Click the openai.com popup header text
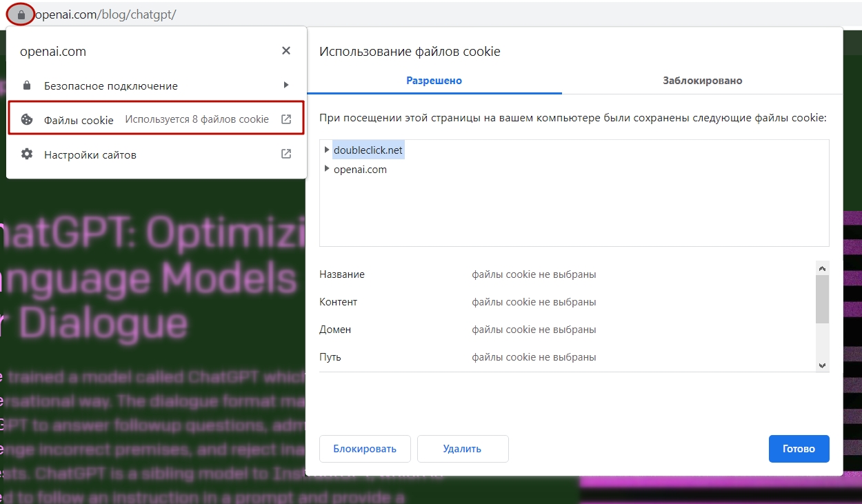This screenshot has width=862, height=504. click(x=53, y=52)
